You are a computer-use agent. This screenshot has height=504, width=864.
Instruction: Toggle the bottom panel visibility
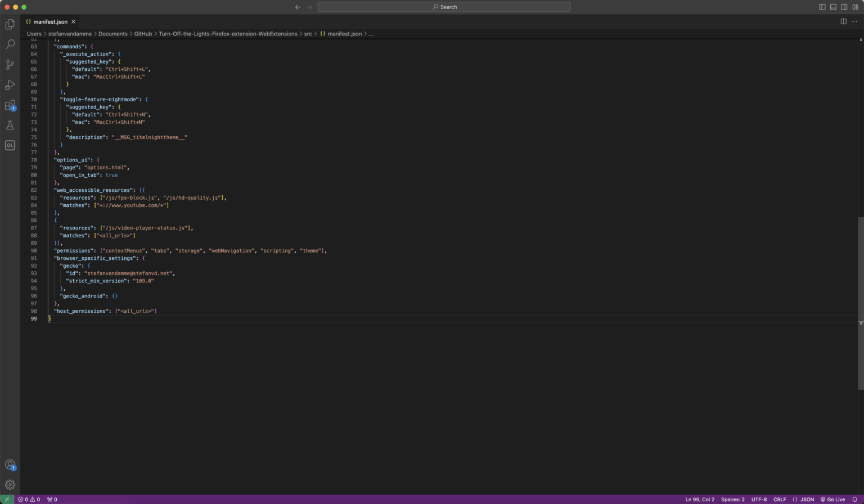coord(833,6)
